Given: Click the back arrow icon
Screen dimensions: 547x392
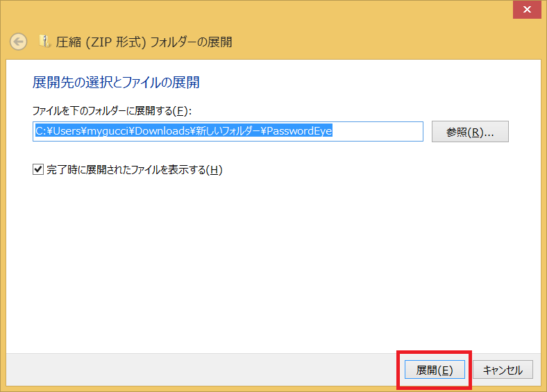Looking at the screenshot, I should tap(18, 42).
